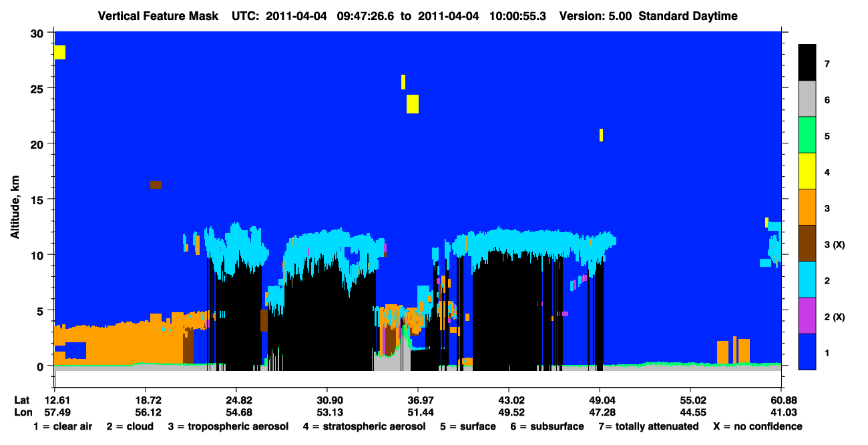This screenshot has width=868, height=445.
Task: Click the gray color swatch labeled 6
Action: [807, 99]
